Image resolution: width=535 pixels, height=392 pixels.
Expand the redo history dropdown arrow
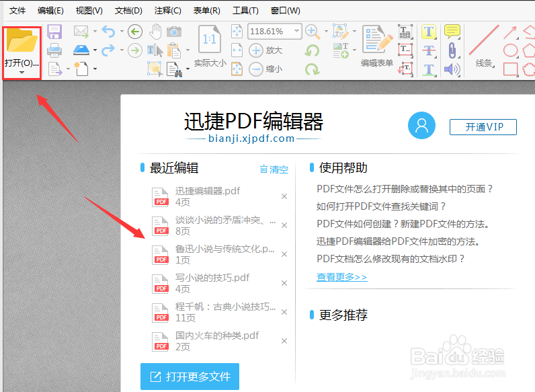pos(122,50)
